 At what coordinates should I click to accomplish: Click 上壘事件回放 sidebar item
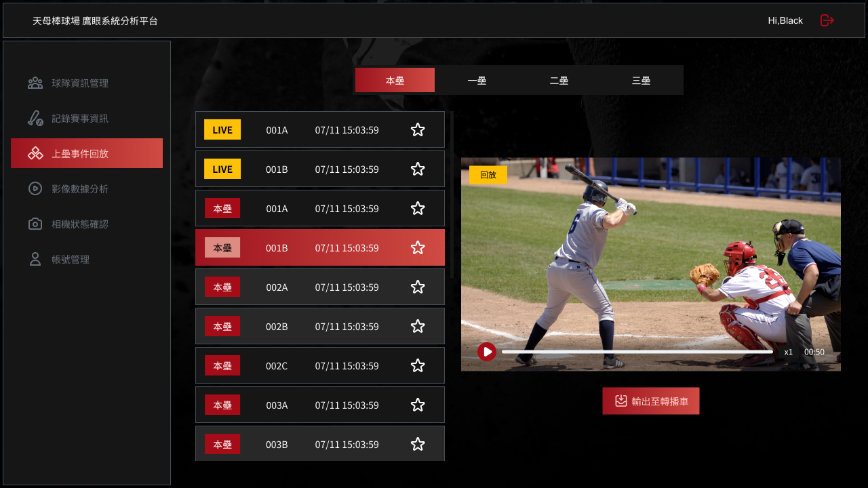pos(87,154)
